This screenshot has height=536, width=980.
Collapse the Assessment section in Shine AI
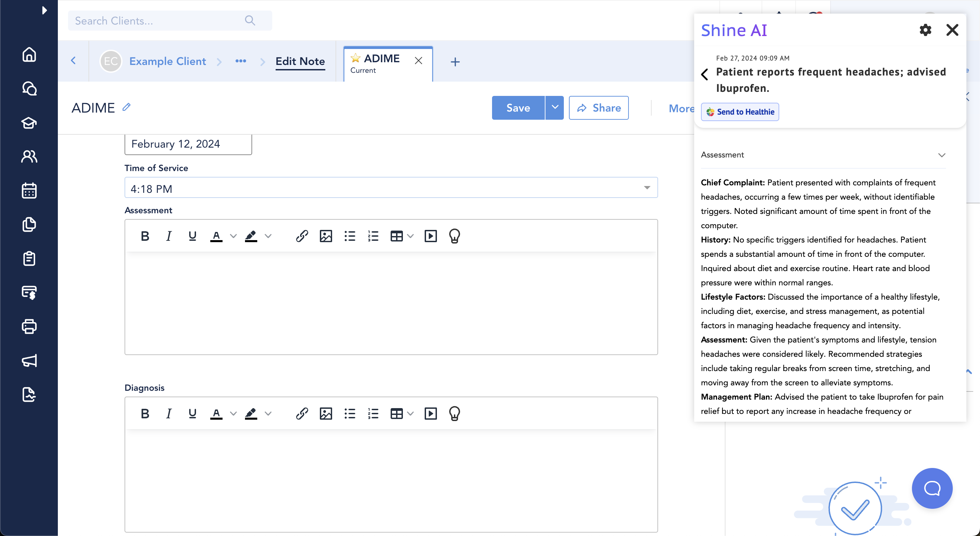[x=941, y=155]
